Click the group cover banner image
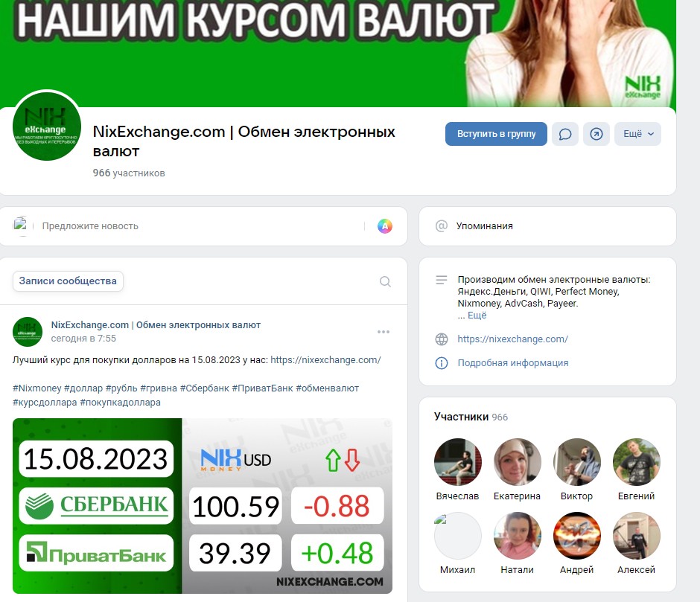Image resolution: width=700 pixels, height=602 pixels. [338, 53]
